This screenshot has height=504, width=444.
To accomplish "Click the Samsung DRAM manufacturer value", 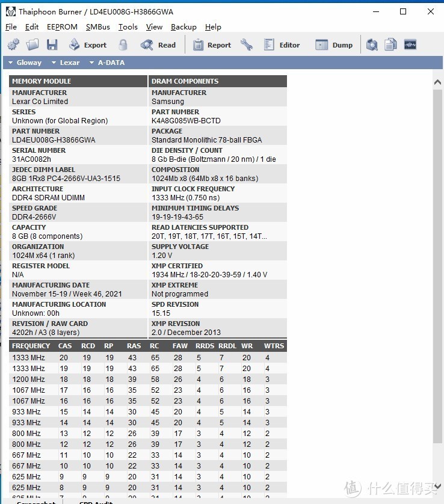I will point(168,102).
